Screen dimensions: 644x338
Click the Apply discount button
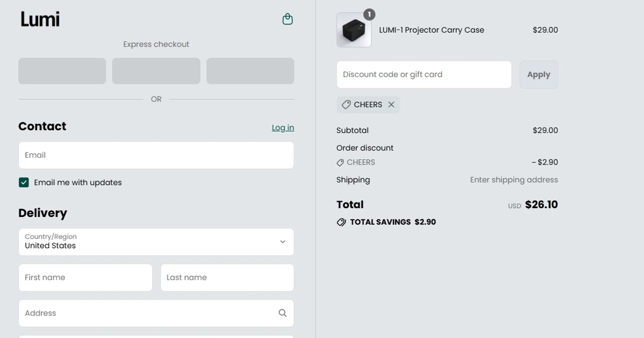click(539, 74)
